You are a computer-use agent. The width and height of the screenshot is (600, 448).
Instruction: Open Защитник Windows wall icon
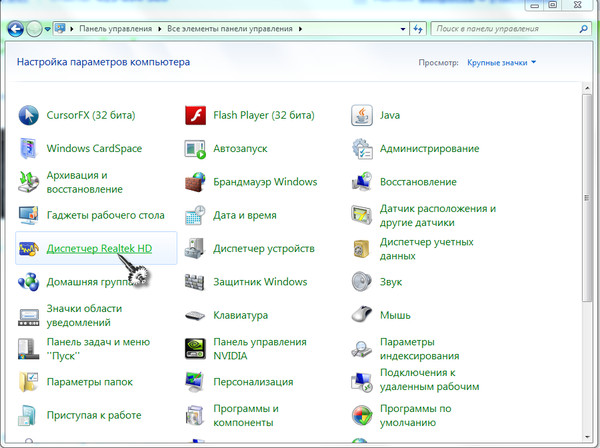pos(195,282)
